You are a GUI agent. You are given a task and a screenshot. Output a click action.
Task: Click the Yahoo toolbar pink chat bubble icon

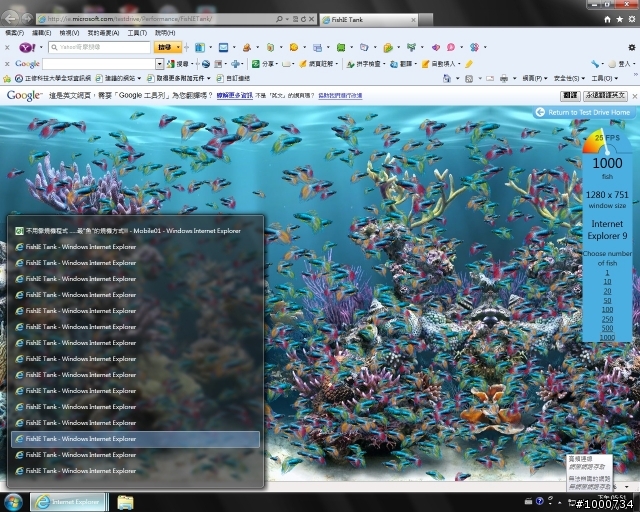[x=451, y=48]
